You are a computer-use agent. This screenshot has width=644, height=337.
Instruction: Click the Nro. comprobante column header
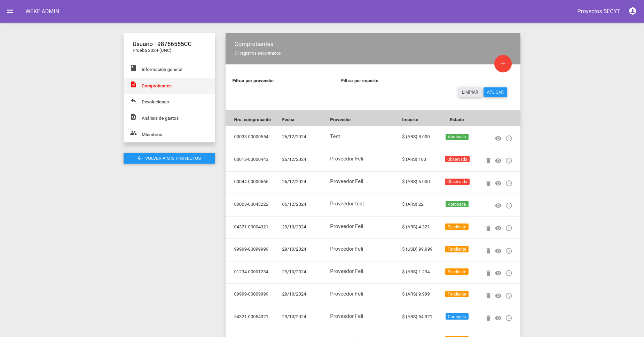[x=252, y=119]
